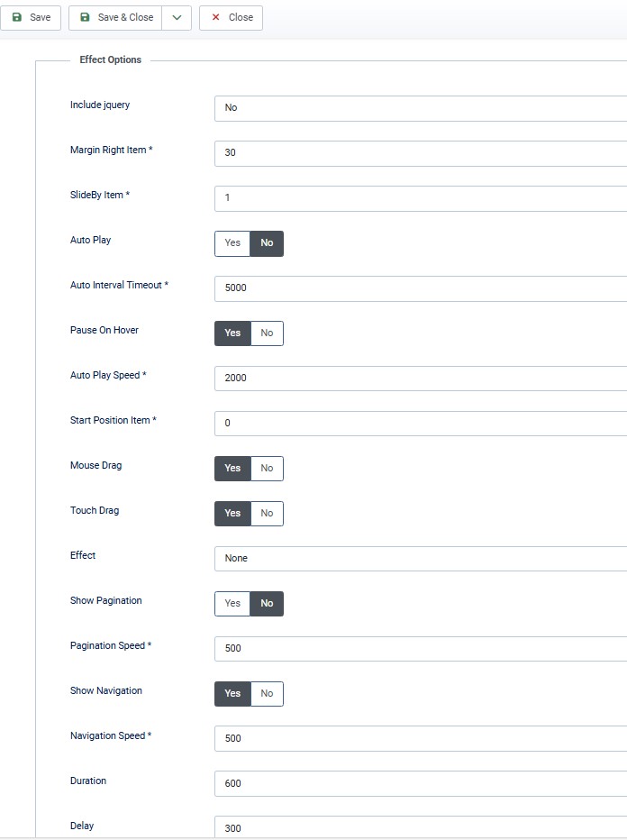
Task: Set Touch Drag to No
Action: pyautogui.click(x=267, y=514)
